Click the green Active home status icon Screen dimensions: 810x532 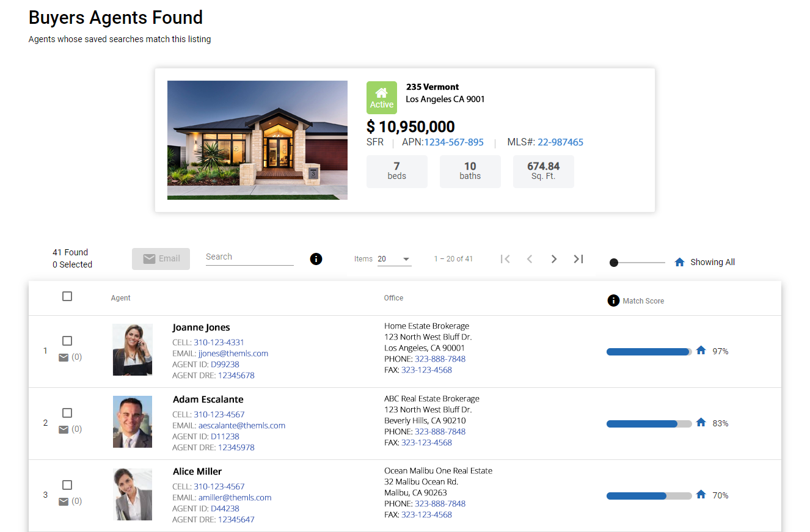pos(382,98)
